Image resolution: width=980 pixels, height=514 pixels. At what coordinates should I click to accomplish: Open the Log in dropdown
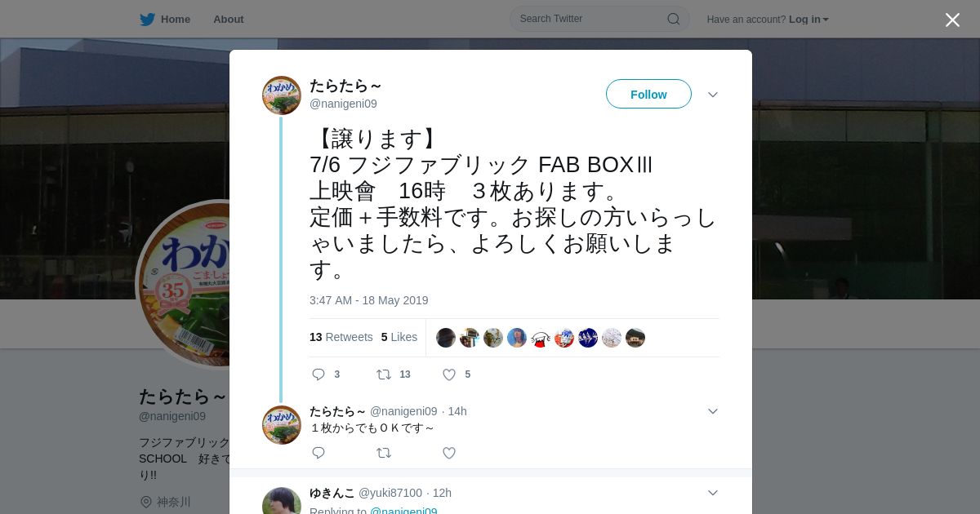point(808,20)
